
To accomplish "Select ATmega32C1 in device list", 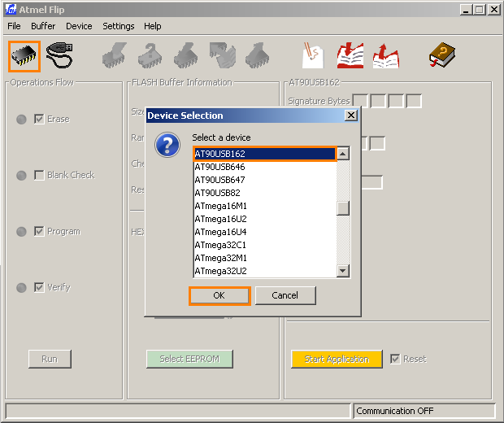I will click(265, 245).
